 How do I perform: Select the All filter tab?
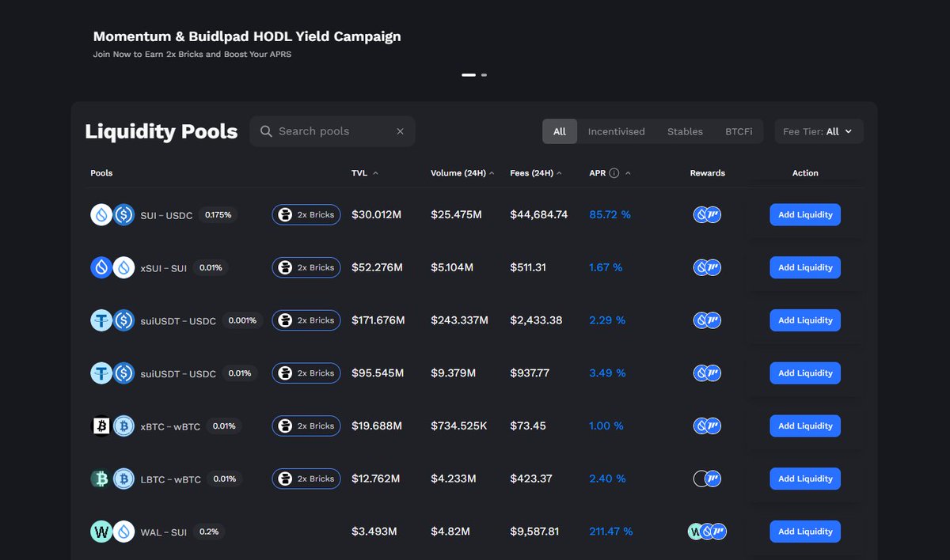(x=560, y=131)
